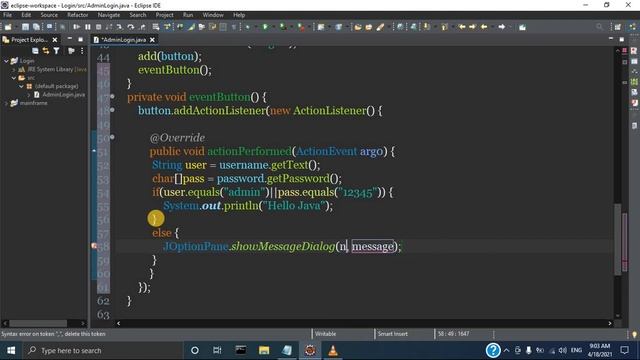640x360 pixels.
Task: Click the Step Over debug icon
Action: point(131,27)
